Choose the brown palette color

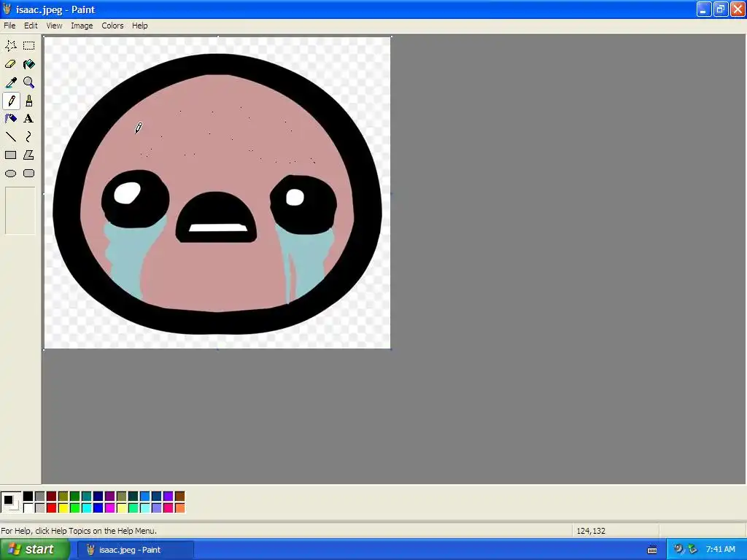point(179,497)
